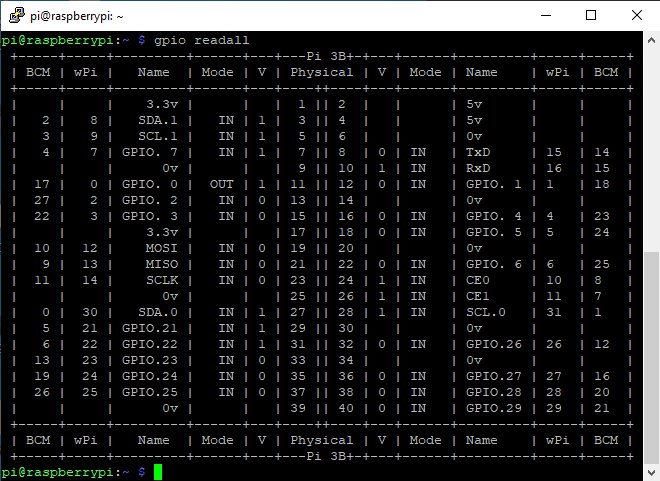Maximize the pi@raspberrypi terminal window
Screen dimensions: 660x481
click(591, 16)
